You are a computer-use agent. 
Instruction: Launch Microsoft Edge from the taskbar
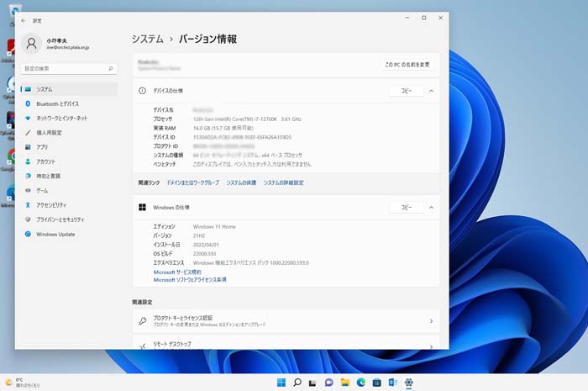361,383
